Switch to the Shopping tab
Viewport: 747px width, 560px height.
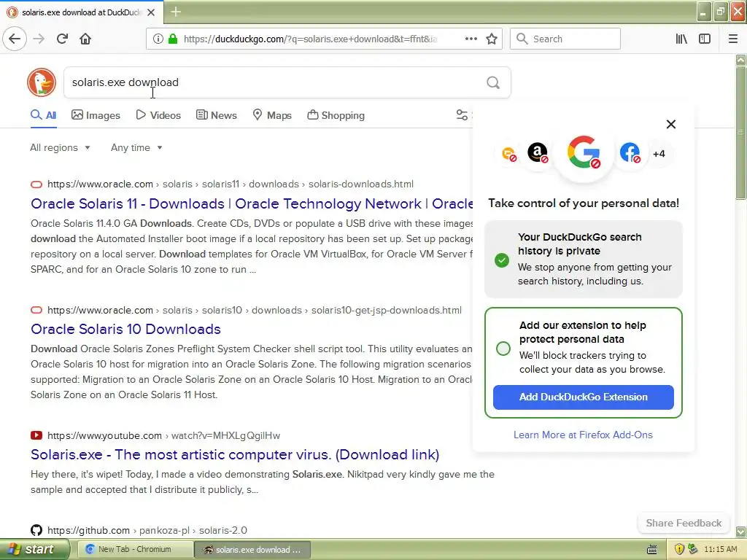pyautogui.click(x=336, y=115)
